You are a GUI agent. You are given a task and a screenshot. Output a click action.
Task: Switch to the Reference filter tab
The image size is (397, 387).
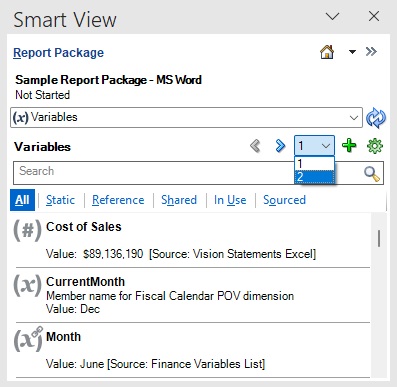click(118, 200)
